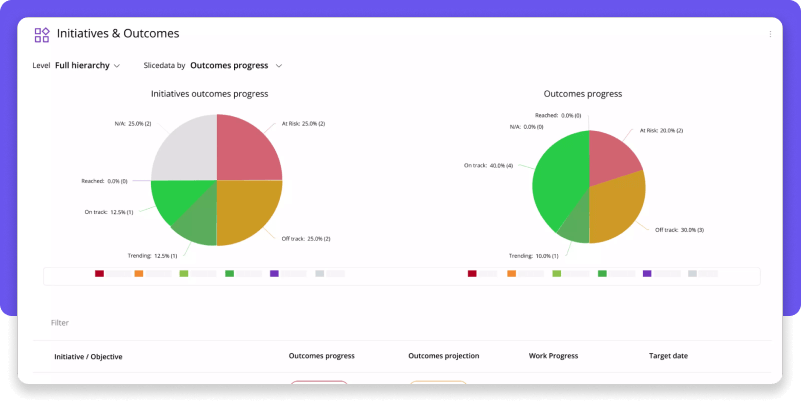The height and width of the screenshot is (405, 801).
Task: Click the Target date column header
Action: [668, 356]
